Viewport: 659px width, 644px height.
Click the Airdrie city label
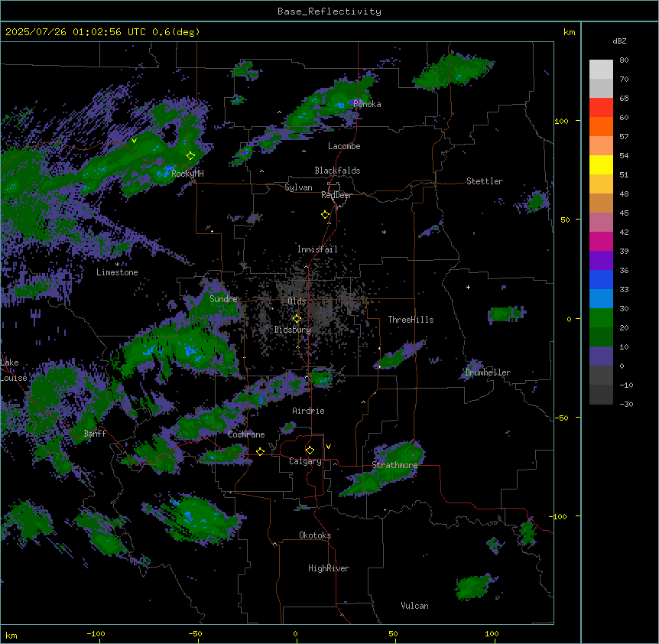coord(308,411)
